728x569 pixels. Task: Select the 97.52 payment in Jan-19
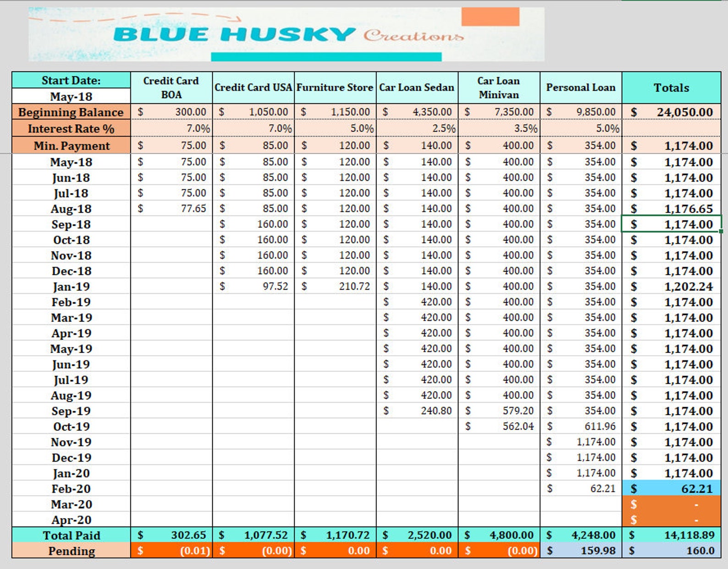coord(253,287)
